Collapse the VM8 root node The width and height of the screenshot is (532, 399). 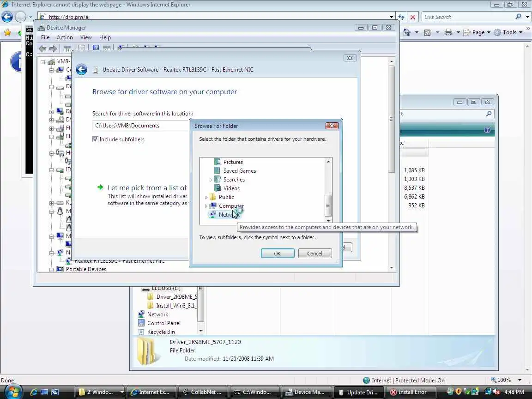coord(43,62)
